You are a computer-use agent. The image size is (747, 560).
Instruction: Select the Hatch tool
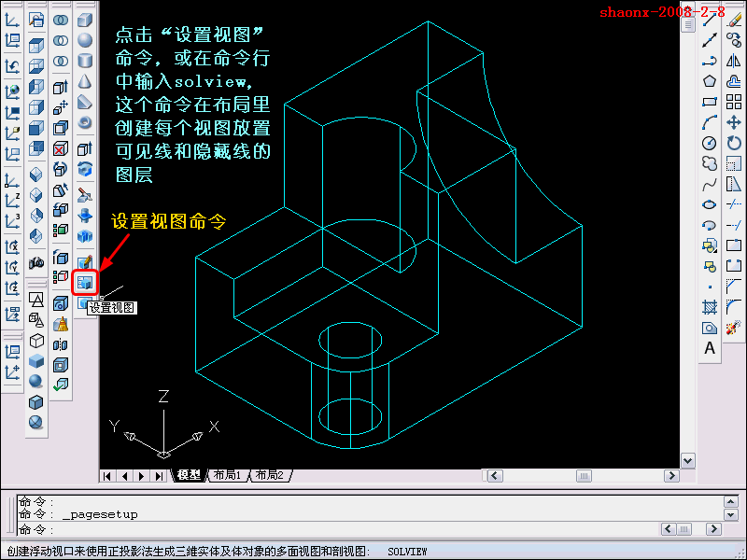[710, 307]
